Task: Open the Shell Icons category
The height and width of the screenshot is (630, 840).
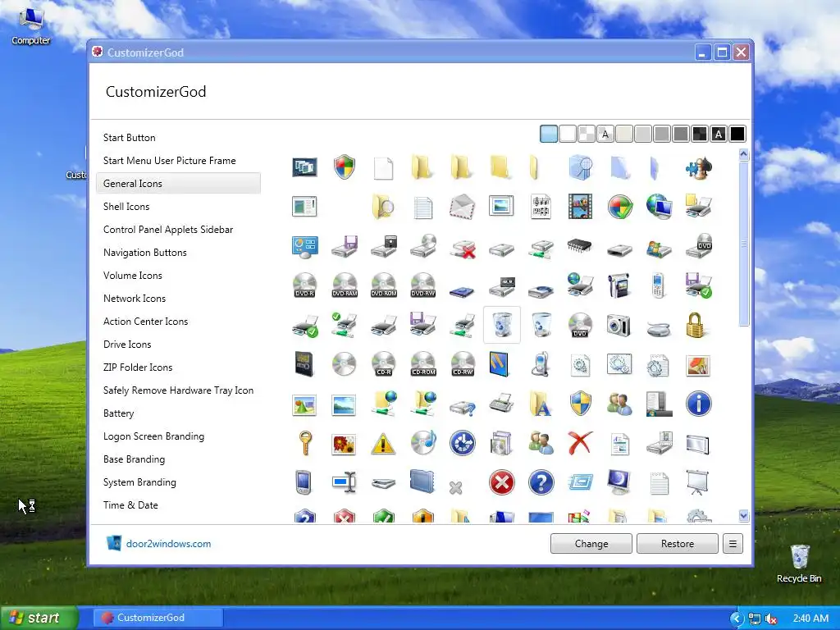Action: (178, 206)
